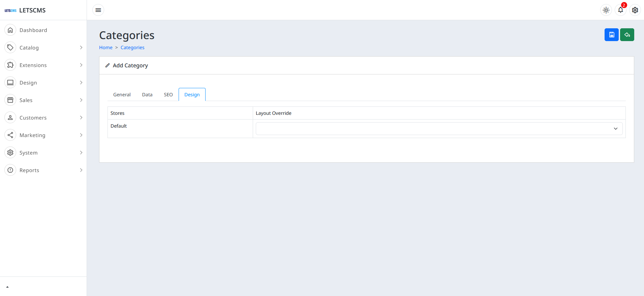
Task: Click the Dashboard home icon
Action: click(10, 30)
